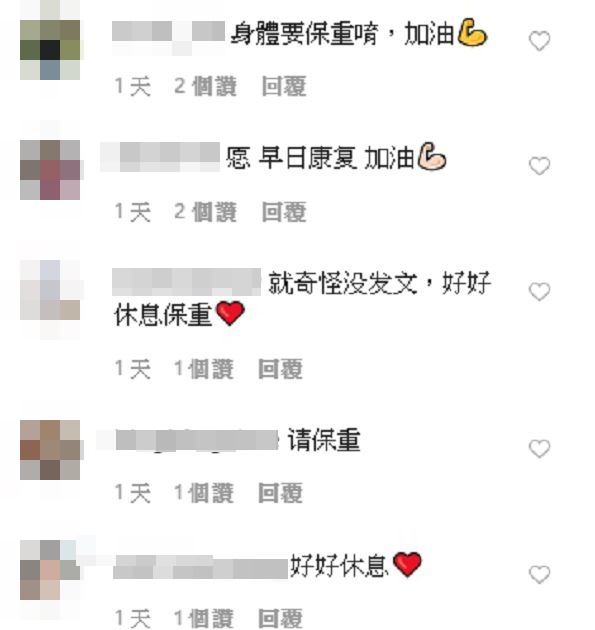View 1 個讚 on 就奇怪没发文 comment
Screen dimensions: 595x630
tap(204, 369)
